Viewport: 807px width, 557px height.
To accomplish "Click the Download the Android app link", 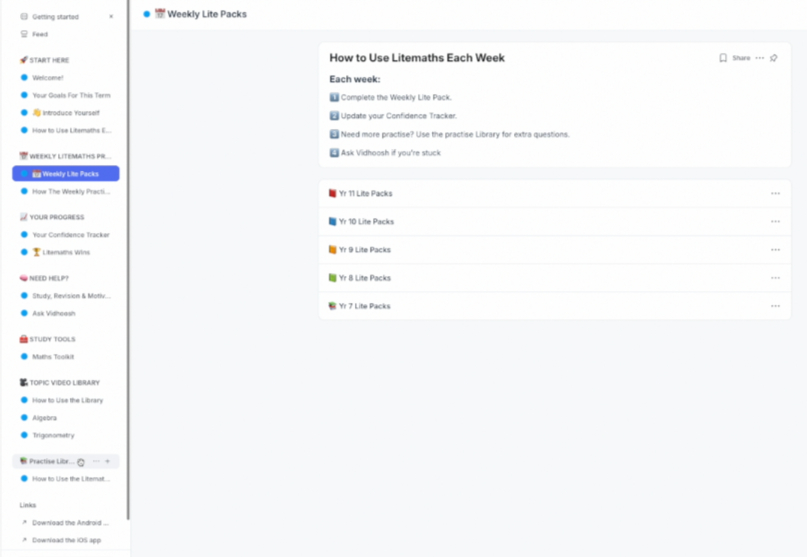I will pos(70,523).
